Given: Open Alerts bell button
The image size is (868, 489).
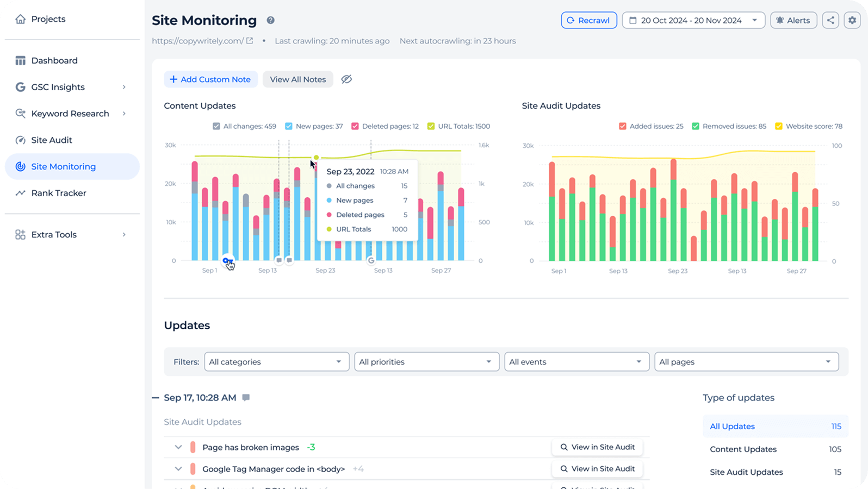Looking at the screenshot, I should [x=793, y=20].
